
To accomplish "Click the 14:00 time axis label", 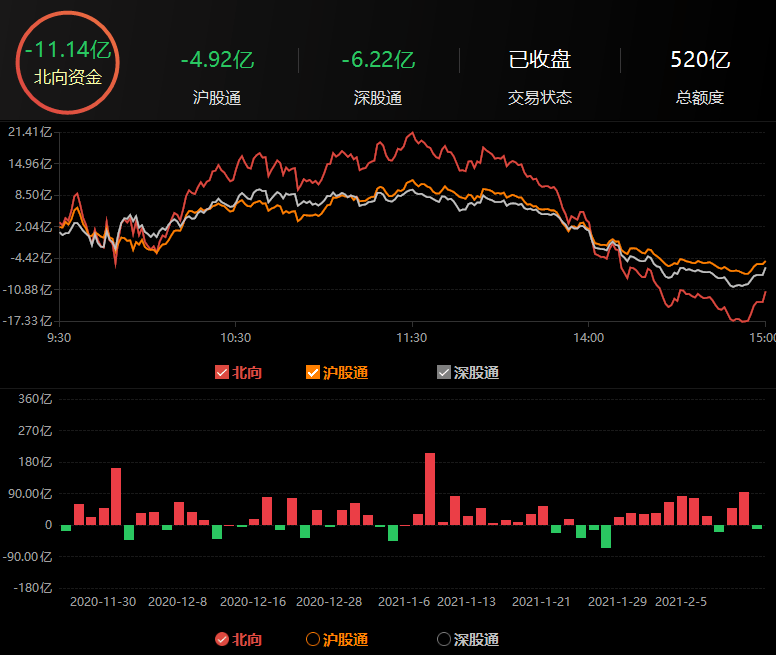I will click(588, 338).
